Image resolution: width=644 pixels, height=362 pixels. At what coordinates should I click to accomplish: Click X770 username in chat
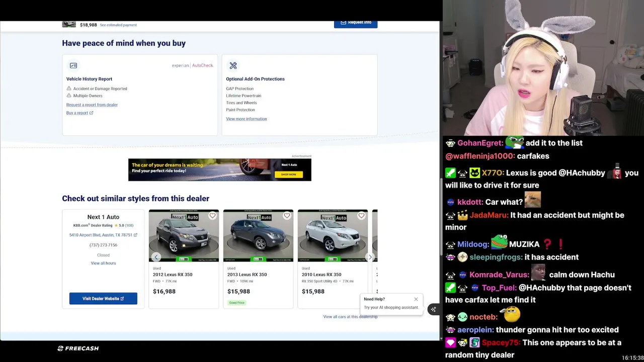pos(493,173)
